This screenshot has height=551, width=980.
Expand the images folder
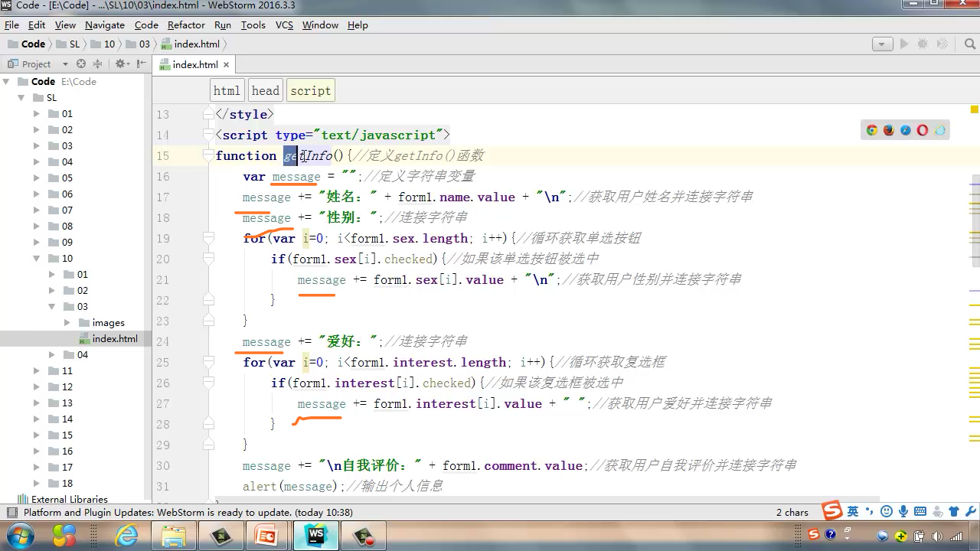(x=67, y=322)
